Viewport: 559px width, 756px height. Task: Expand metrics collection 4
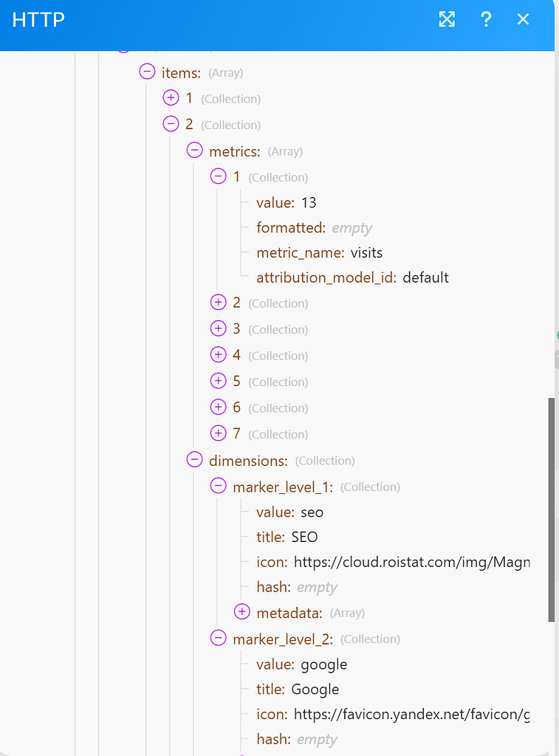[x=218, y=355]
